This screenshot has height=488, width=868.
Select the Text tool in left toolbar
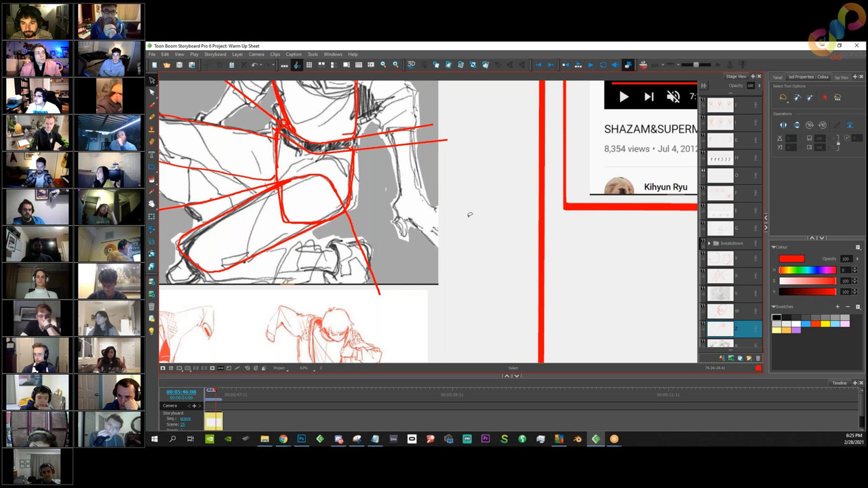point(152,155)
